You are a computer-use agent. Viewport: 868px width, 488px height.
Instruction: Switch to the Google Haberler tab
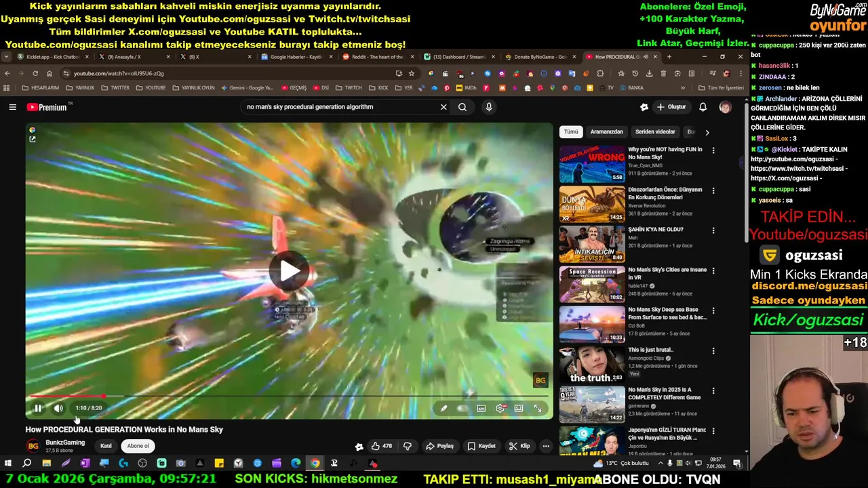click(x=296, y=57)
